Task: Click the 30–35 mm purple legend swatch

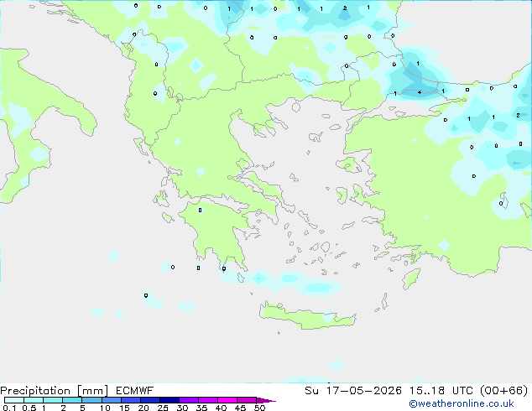Action: [x=188, y=400]
